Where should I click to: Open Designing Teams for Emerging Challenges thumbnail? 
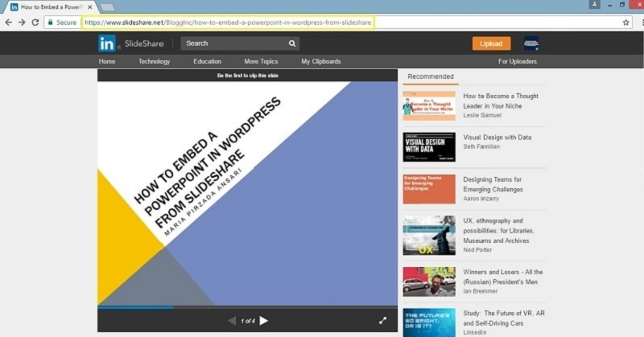[429, 189]
